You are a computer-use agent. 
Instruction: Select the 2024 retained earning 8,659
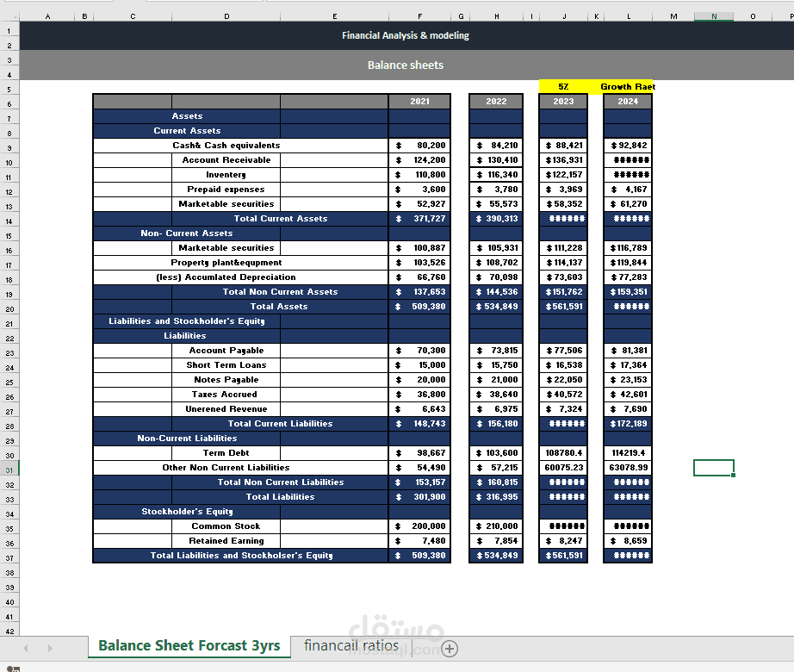click(628, 541)
